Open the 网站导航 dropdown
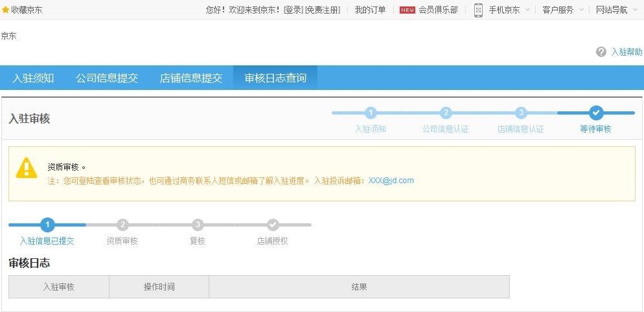 [616, 10]
